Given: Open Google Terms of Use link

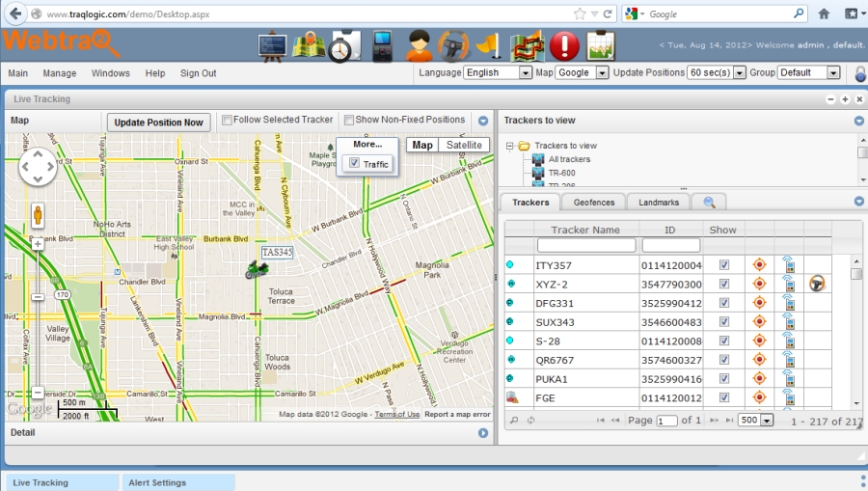Looking at the screenshot, I should tap(397, 414).
